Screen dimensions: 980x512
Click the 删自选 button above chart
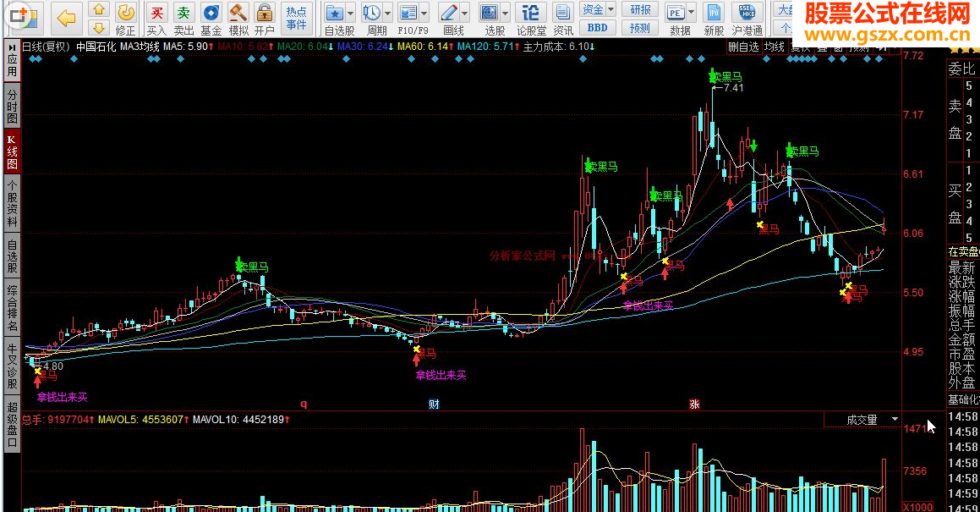pyautogui.click(x=743, y=47)
